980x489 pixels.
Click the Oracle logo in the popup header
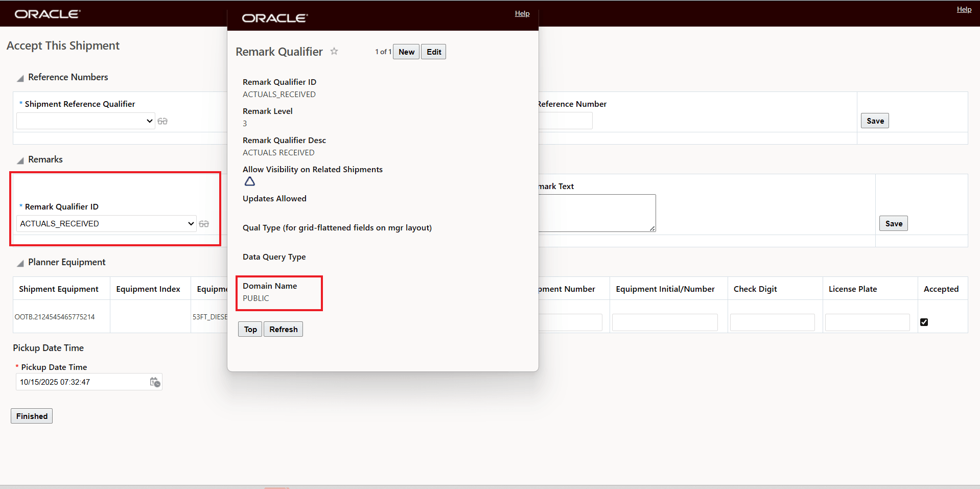(275, 18)
